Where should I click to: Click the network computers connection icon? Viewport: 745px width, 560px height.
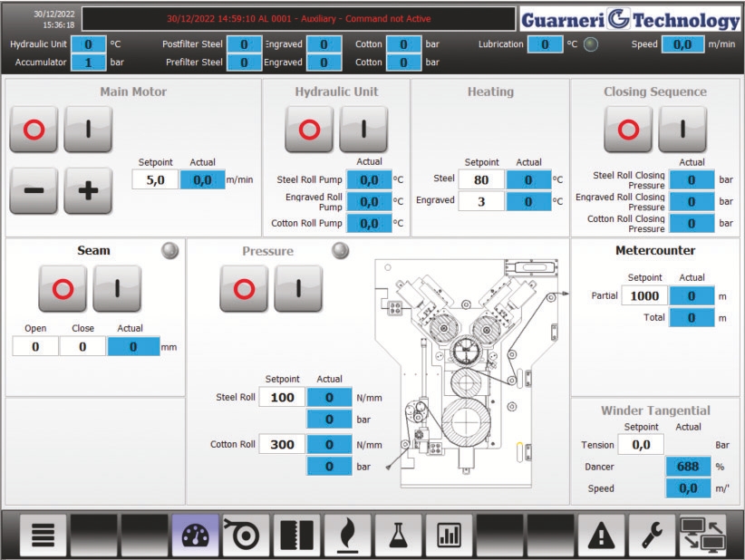coord(702,536)
